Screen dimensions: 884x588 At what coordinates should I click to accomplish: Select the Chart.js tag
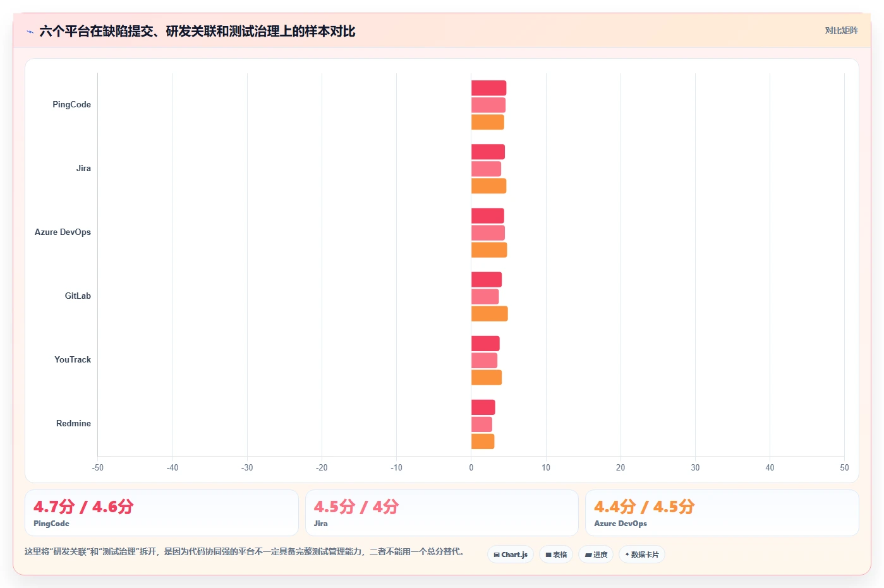[511, 555]
